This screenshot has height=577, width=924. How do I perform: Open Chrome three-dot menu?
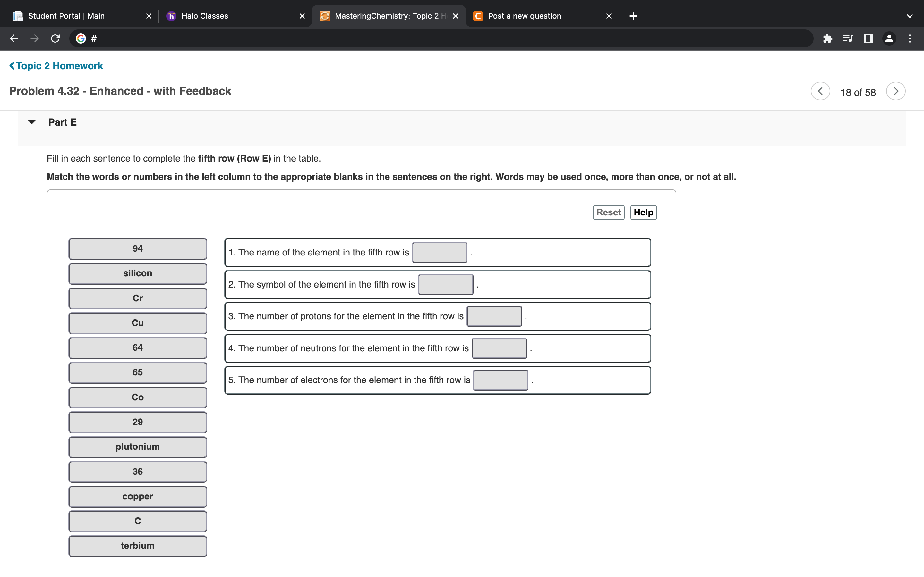[910, 38]
